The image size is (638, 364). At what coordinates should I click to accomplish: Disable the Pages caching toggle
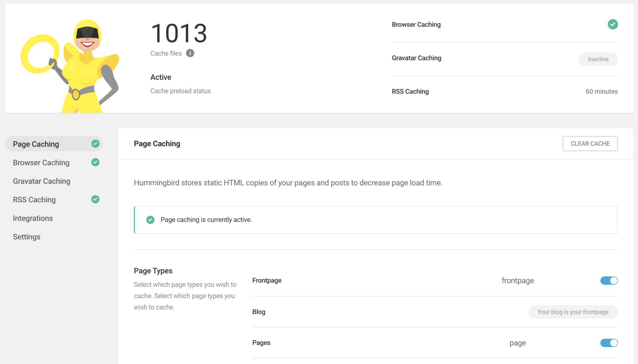point(609,343)
